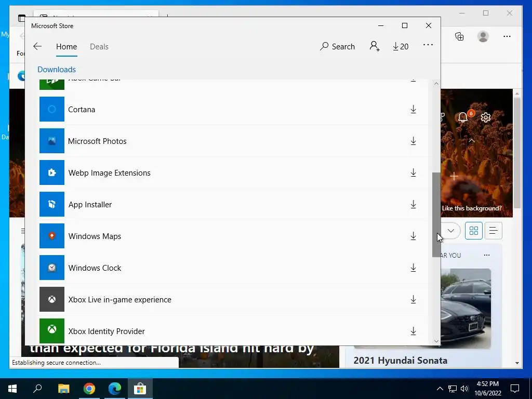Click Store scrollbar down arrow
The width and height of the screenshot is (532, 399).
[436, 341]
